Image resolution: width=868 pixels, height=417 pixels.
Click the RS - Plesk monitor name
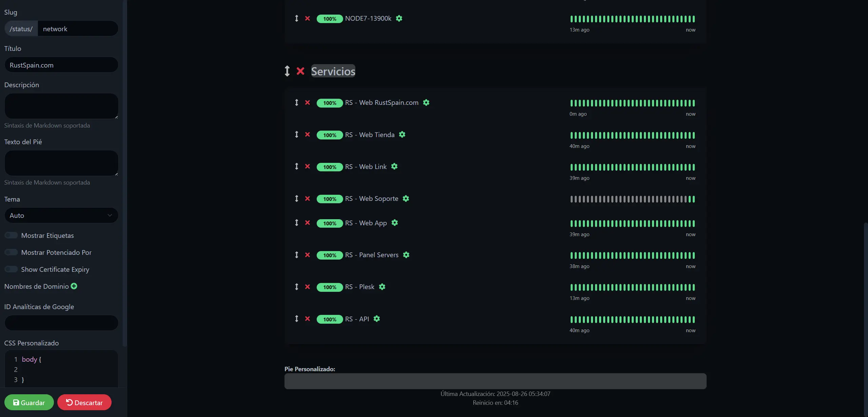click(360, 287)
